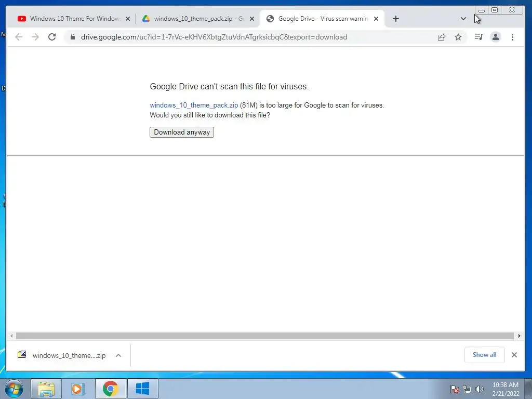Click horizontal scrollbar right arrow

(x=519, y=336)
